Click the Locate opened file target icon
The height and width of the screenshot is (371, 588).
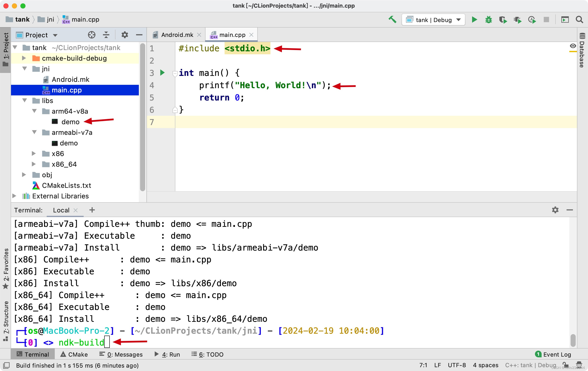[91, 35]
